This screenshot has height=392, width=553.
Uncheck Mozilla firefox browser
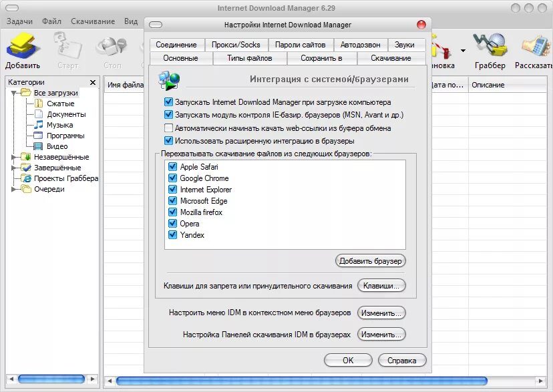(172, 212)
